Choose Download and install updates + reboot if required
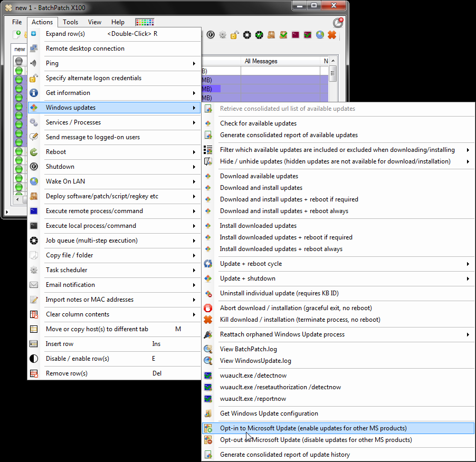 click(x=338, y=199)
